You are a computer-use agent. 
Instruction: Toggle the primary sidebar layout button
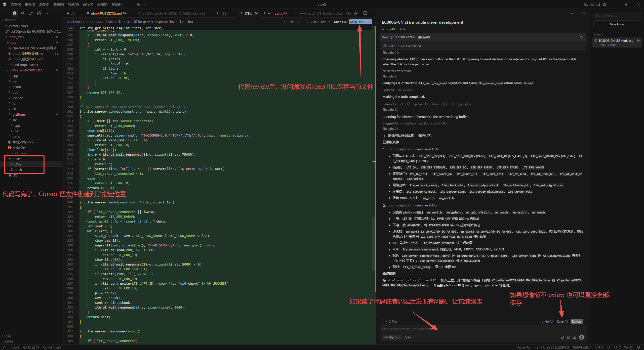pyautogui.click(x=586, y=4)
